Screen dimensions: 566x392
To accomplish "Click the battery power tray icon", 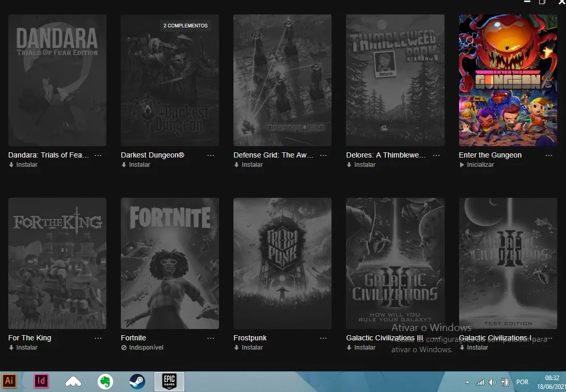I will click(x=505, y=382).
